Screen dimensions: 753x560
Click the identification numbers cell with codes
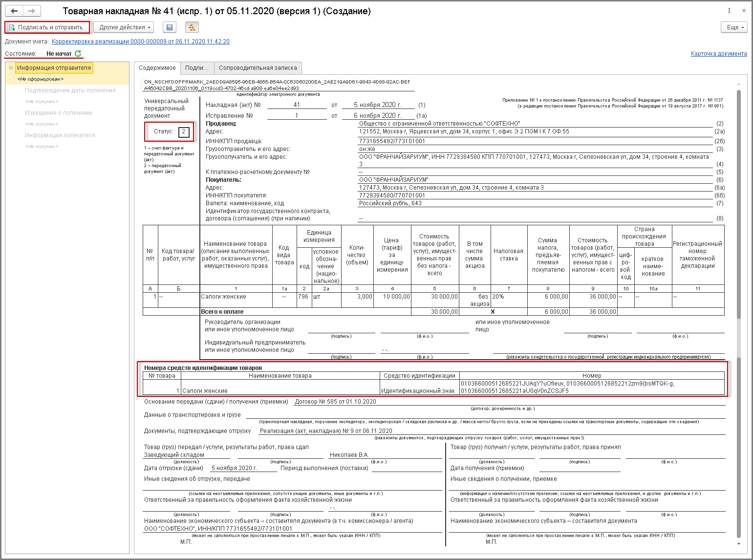[592, 387]
